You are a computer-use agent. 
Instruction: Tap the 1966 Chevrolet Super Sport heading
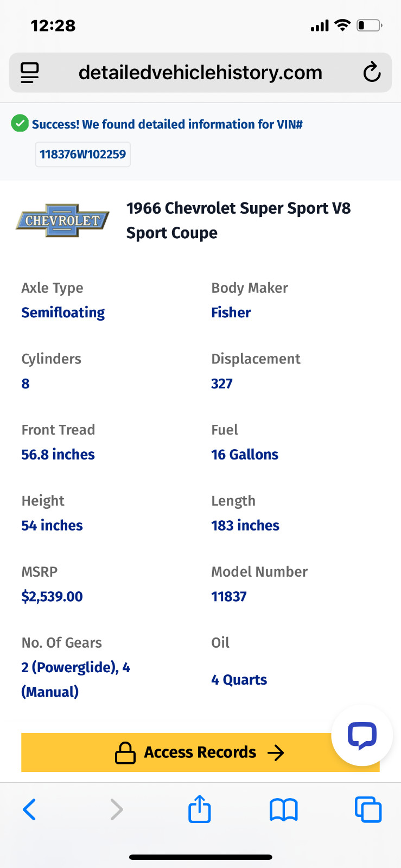click(238, 220)
